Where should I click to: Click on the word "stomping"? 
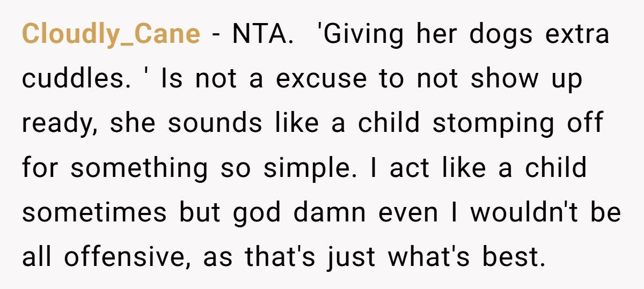(498, 124)
